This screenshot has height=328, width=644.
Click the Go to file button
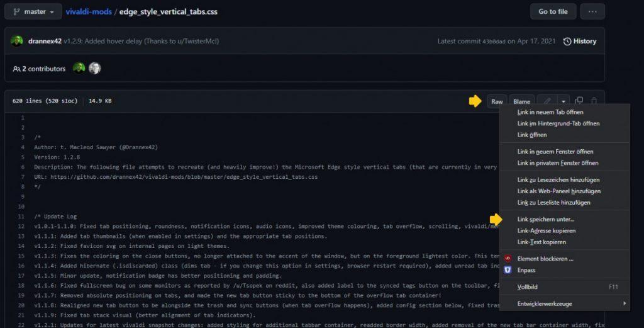click(553, 11)
